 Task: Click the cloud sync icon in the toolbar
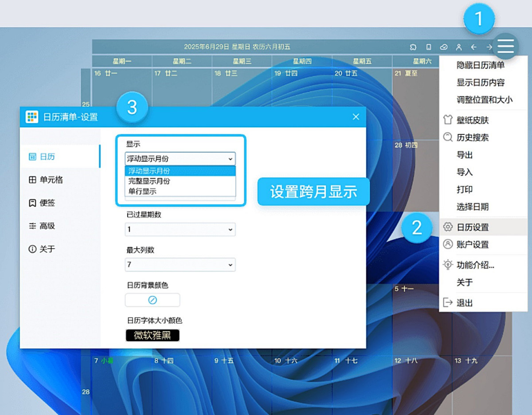tap(443, 47)
